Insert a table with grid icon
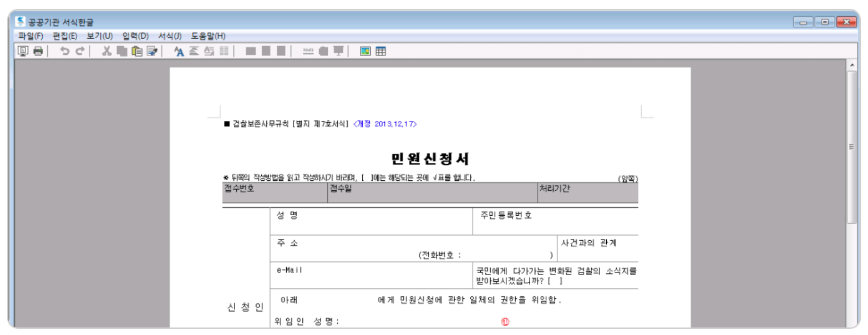 [380, 51]
